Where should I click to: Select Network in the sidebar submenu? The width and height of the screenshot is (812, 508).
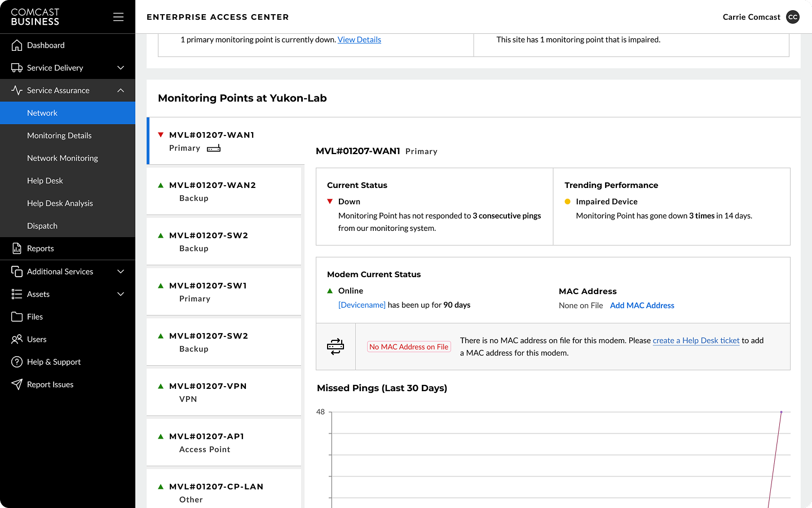tap(68, 113)
